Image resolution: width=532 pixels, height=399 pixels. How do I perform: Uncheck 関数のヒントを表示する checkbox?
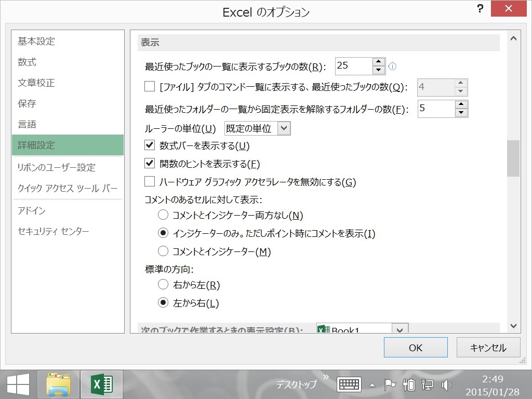150,164
